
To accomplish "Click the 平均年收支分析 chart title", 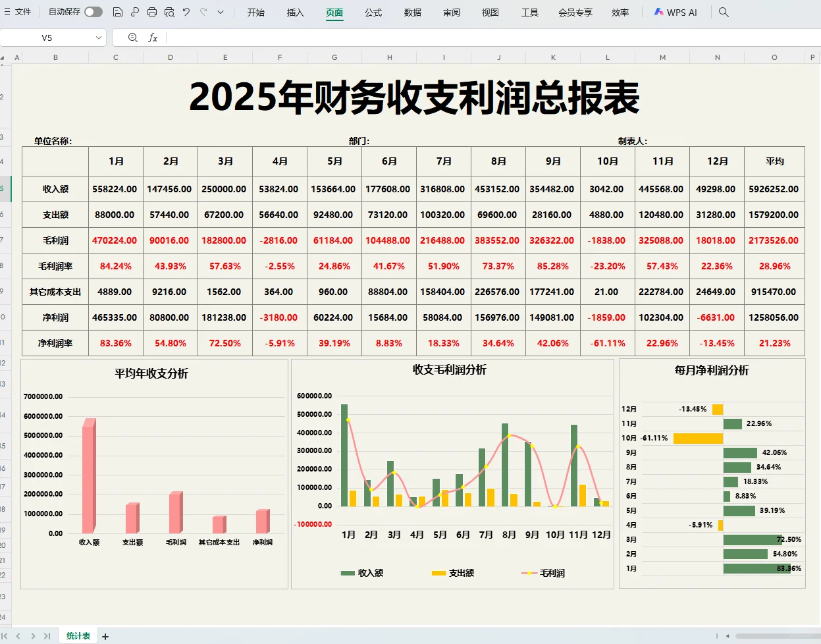I will click(151, 373).
